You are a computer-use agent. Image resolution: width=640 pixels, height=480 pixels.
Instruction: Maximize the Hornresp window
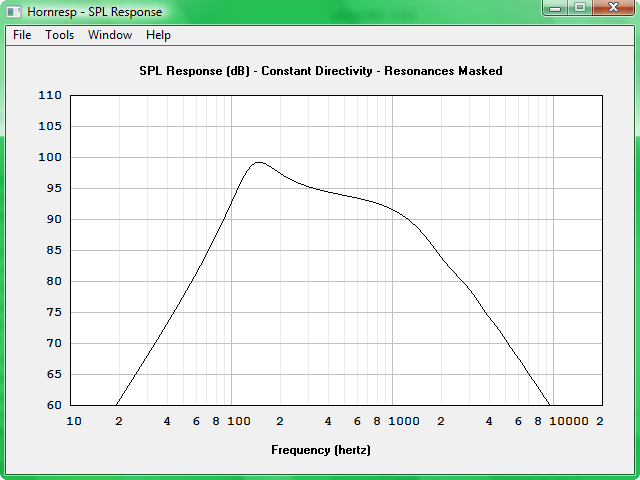[x=580, y=7]
